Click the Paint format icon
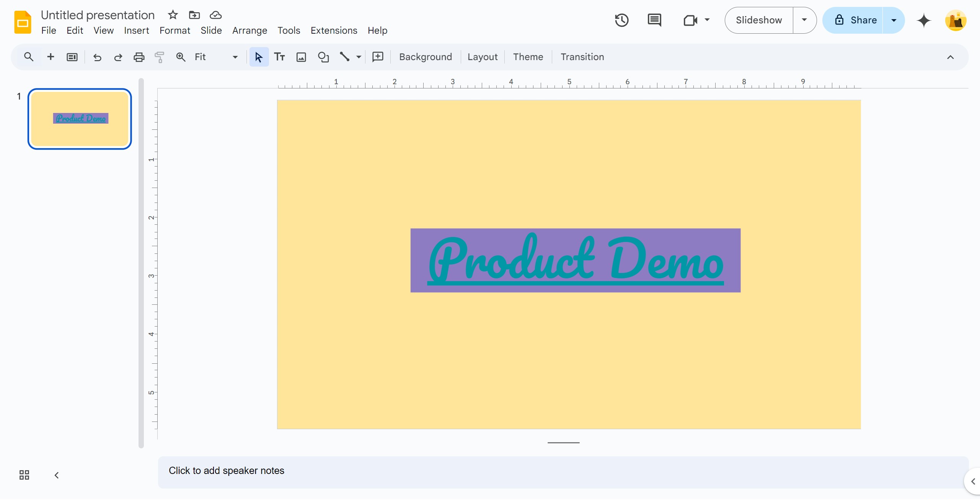The height and width of the screenshot is (500, 980). [x=160, y=57]
